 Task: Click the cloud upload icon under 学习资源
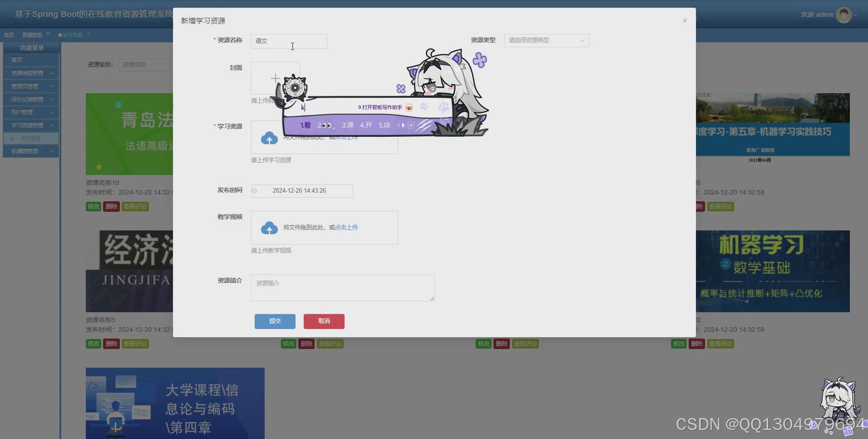269,138
